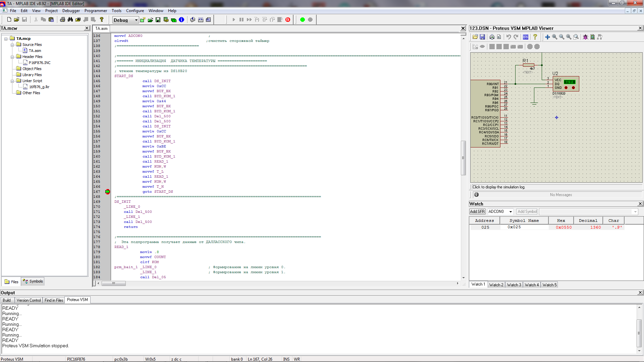Collapse the Header Files folder
This screenshot has height=362, width=644.
12,57
